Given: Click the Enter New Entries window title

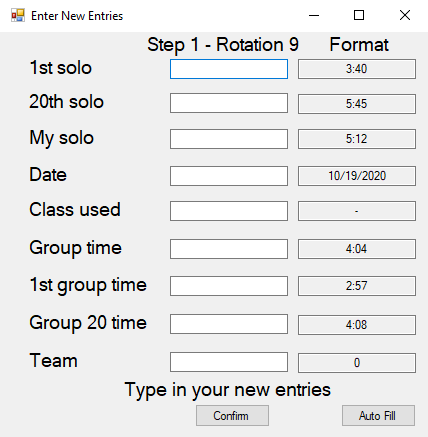Looking at the screenshot, I should 77,16.
